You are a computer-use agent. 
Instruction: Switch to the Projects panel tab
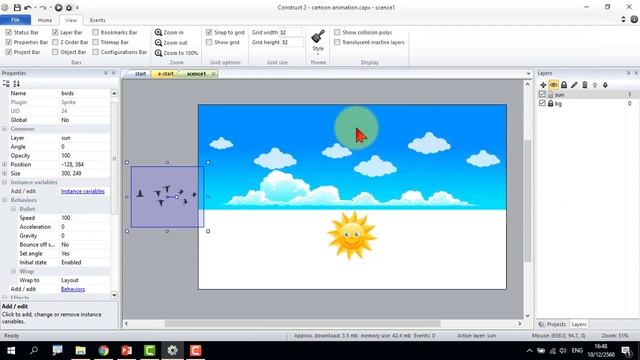(x=552, y=324)
